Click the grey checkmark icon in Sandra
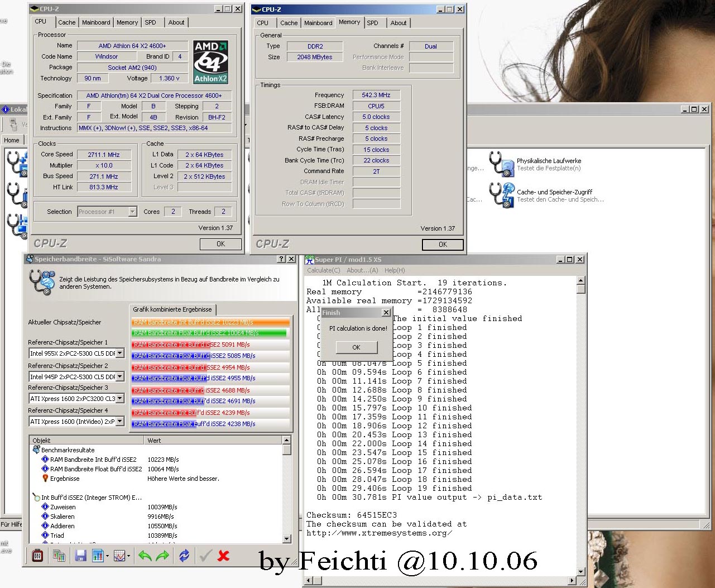 [x=205, y=556]
